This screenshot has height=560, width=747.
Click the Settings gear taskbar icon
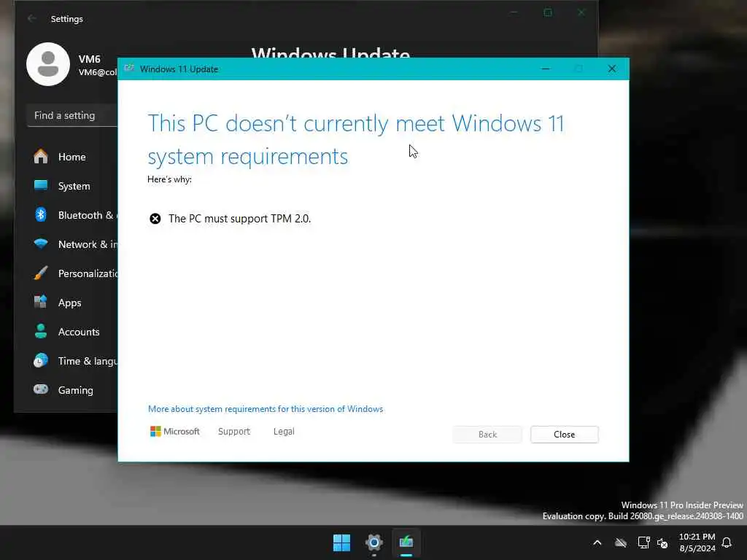tap(374, 542)
